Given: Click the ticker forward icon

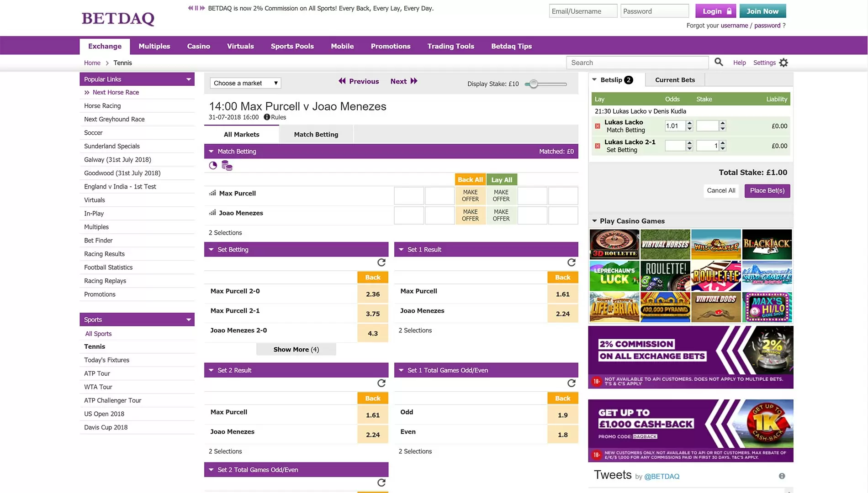Looking at the screenshot, I should 202,8.
